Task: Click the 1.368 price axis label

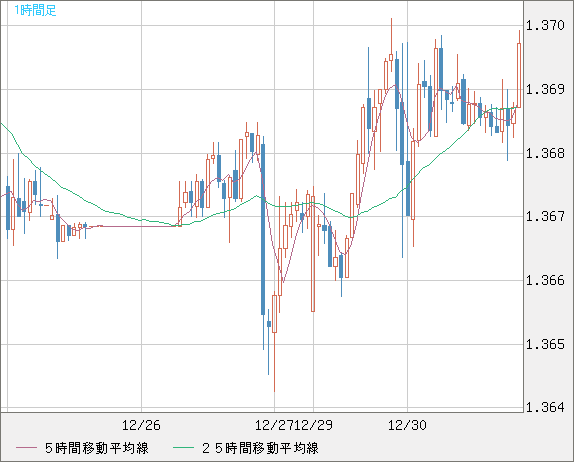Action: tap(545, 153)
